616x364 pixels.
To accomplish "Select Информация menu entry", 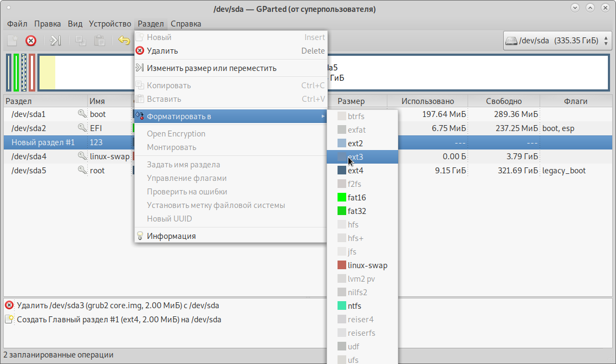I will 231,236.
